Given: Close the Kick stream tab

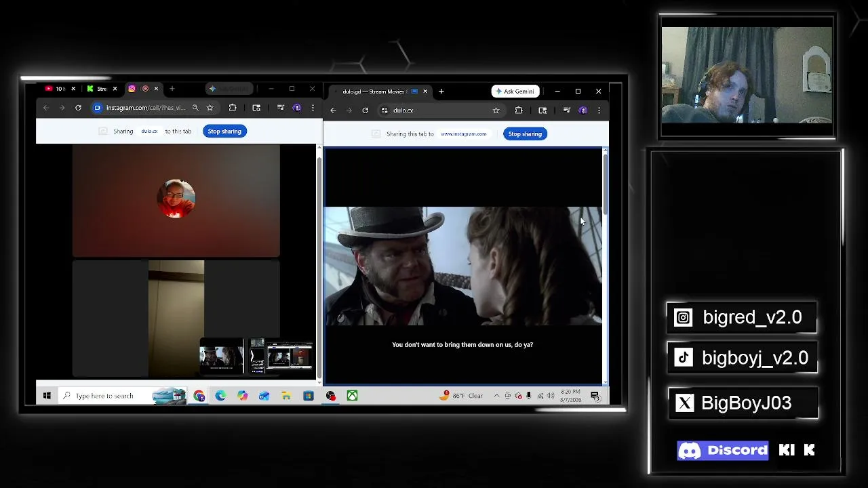Looking at the screenshot, I should click(115, 89).
